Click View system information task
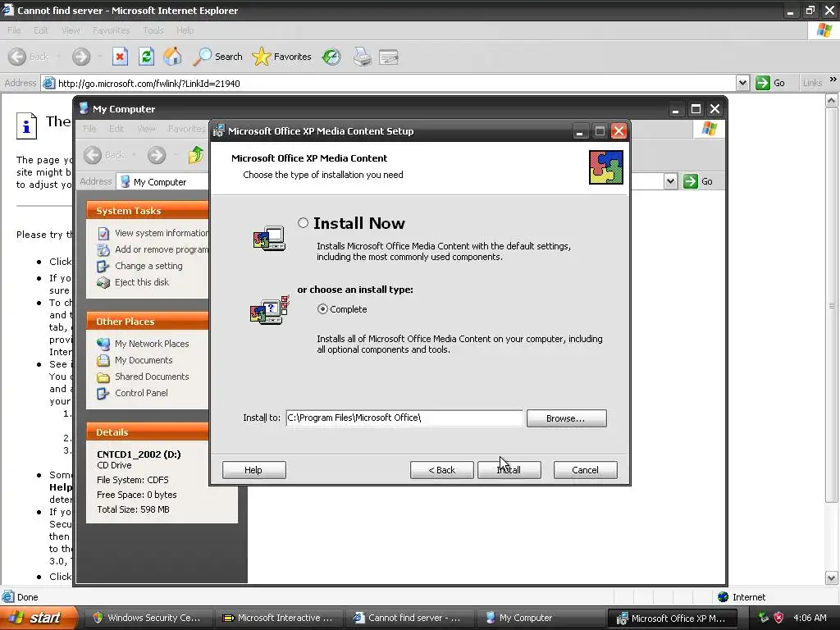 tap(153, 233)
